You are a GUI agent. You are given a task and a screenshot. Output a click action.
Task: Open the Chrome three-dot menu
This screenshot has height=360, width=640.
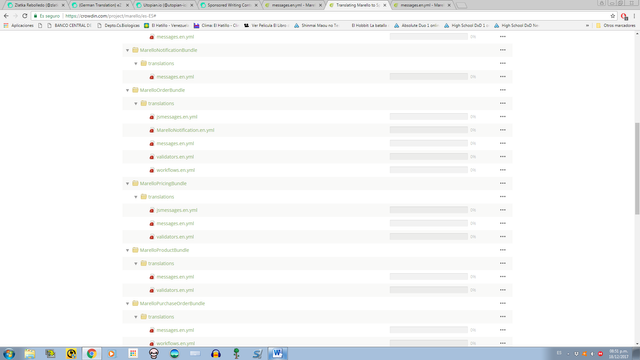(634, 16)
